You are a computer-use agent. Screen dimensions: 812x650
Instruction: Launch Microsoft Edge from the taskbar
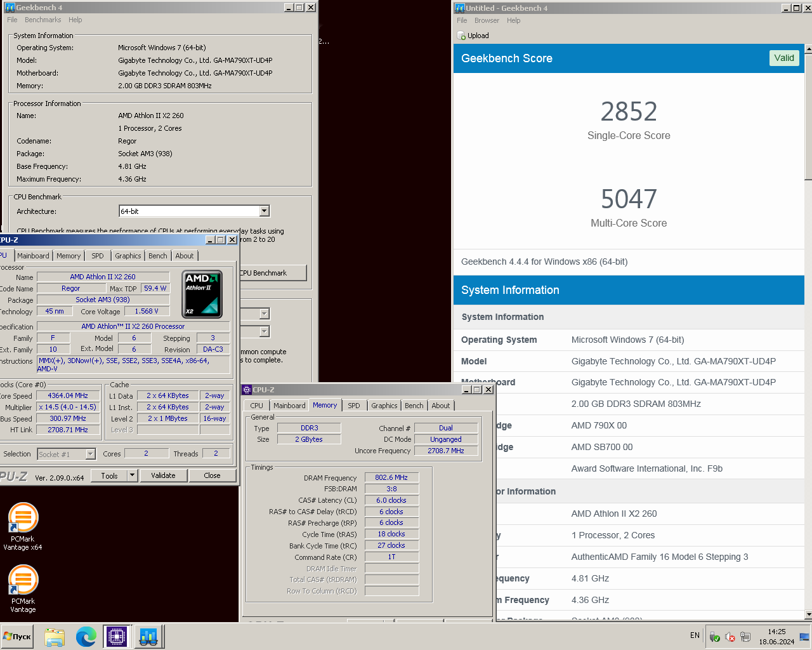[x=86, y=636]
